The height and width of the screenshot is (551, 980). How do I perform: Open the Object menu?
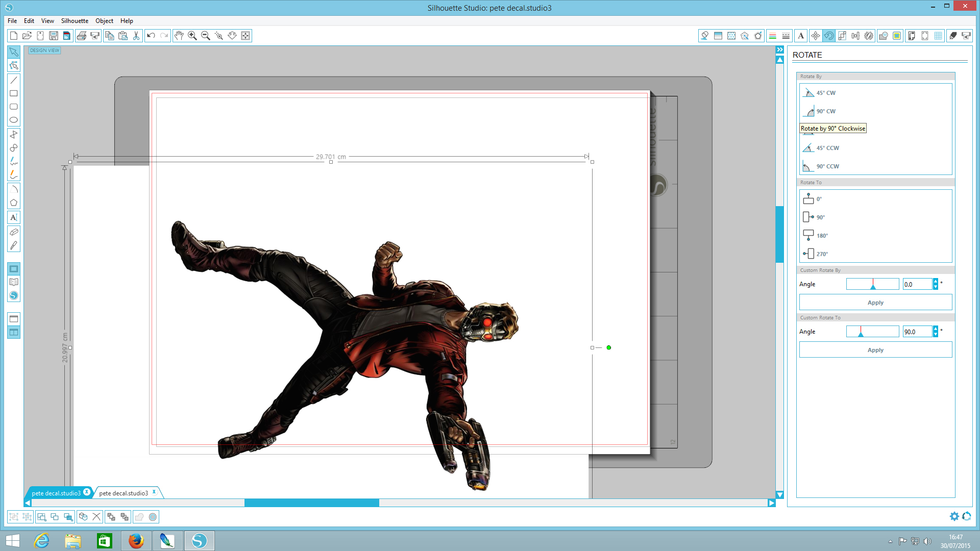click(104, 21)
